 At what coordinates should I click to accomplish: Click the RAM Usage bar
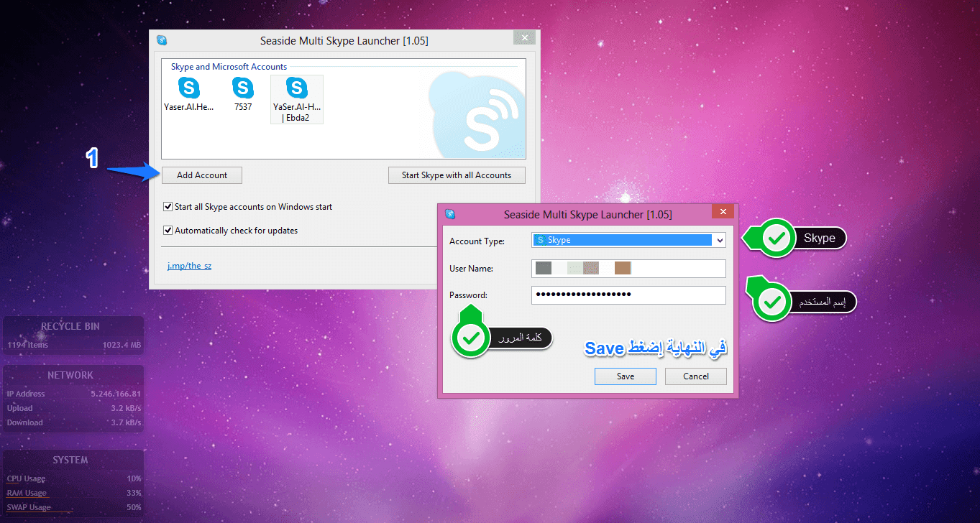tap(73, 494)
